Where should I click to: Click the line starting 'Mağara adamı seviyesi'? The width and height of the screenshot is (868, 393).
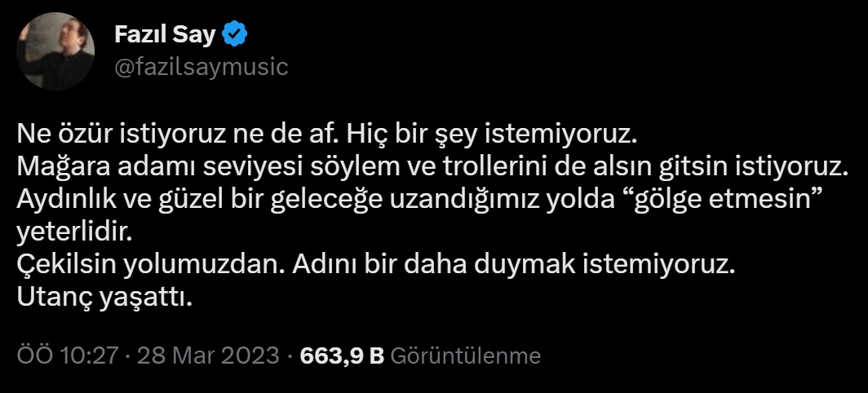click(433, 168)
